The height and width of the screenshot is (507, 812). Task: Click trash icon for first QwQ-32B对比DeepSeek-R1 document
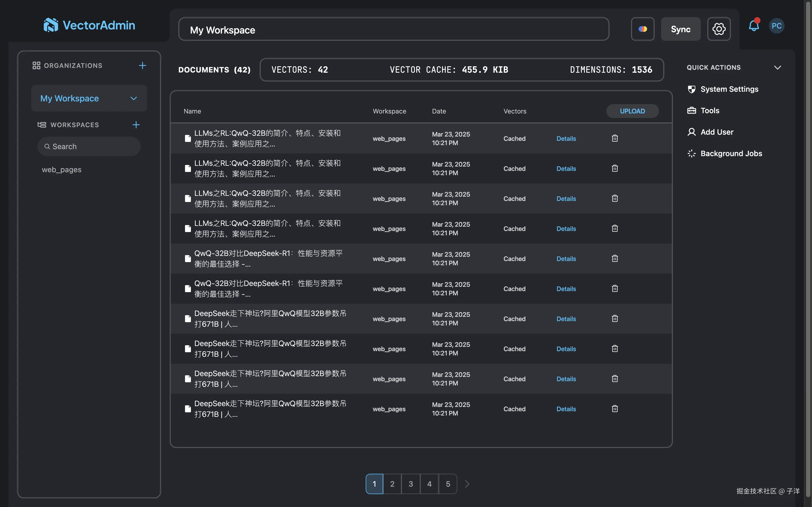pyautogui.click(x=615, y=258)
